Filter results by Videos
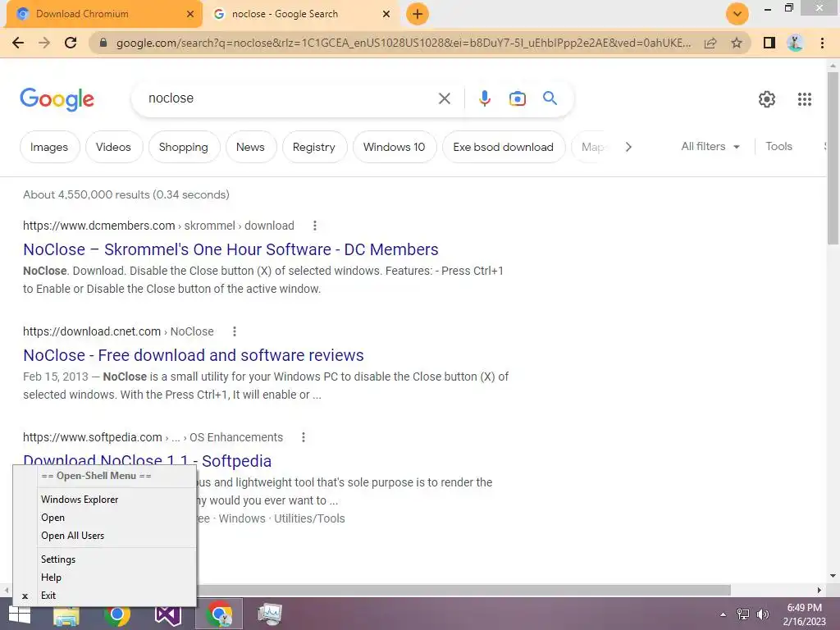The width and height of the screenshot is (840, 630). [113, 147]
